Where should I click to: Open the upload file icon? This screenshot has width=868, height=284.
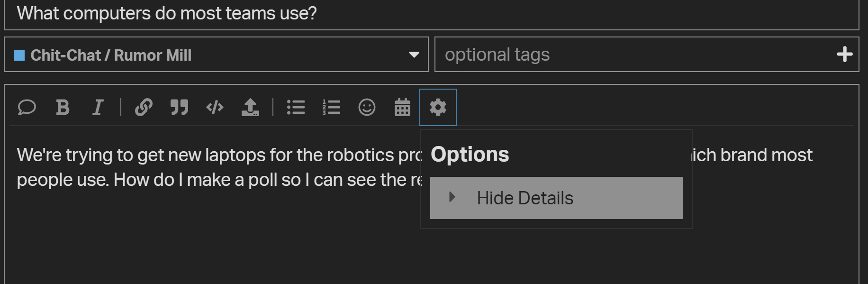(x=250, y=108)
